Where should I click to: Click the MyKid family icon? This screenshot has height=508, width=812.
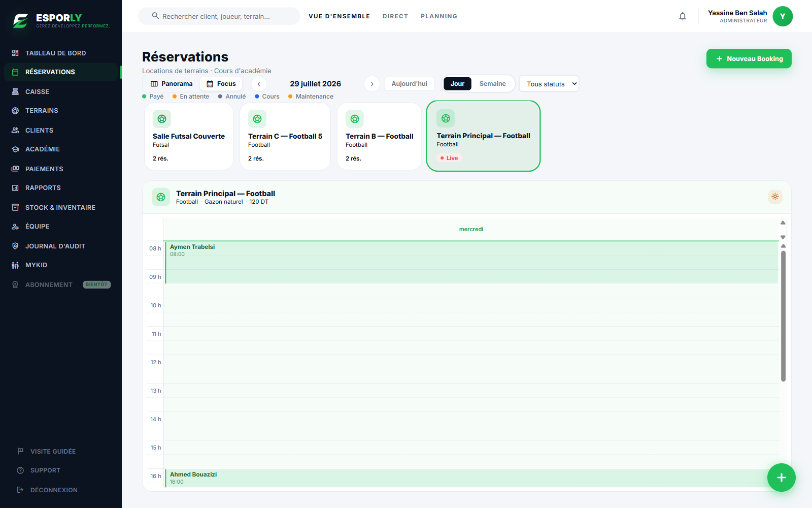tap(15, 265)
